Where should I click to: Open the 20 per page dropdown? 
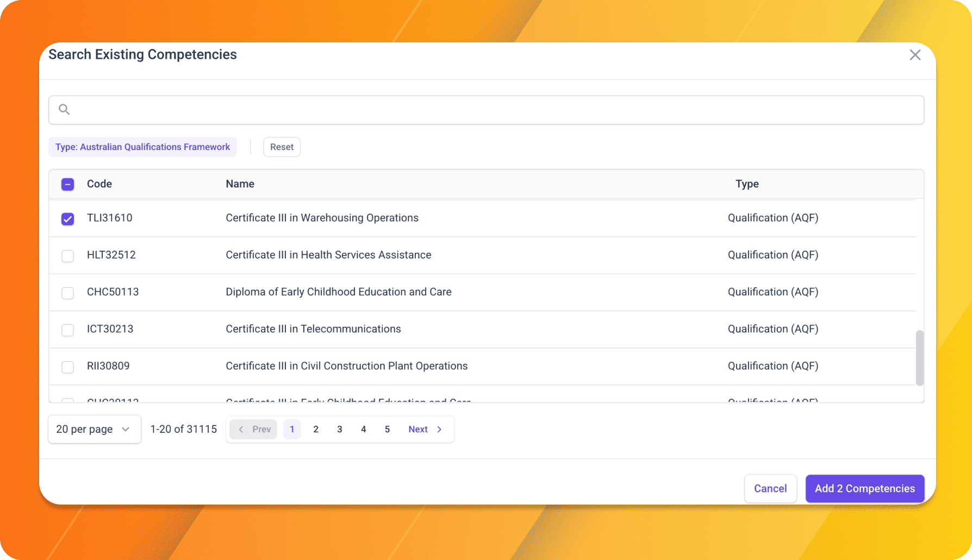pos(95,429)
